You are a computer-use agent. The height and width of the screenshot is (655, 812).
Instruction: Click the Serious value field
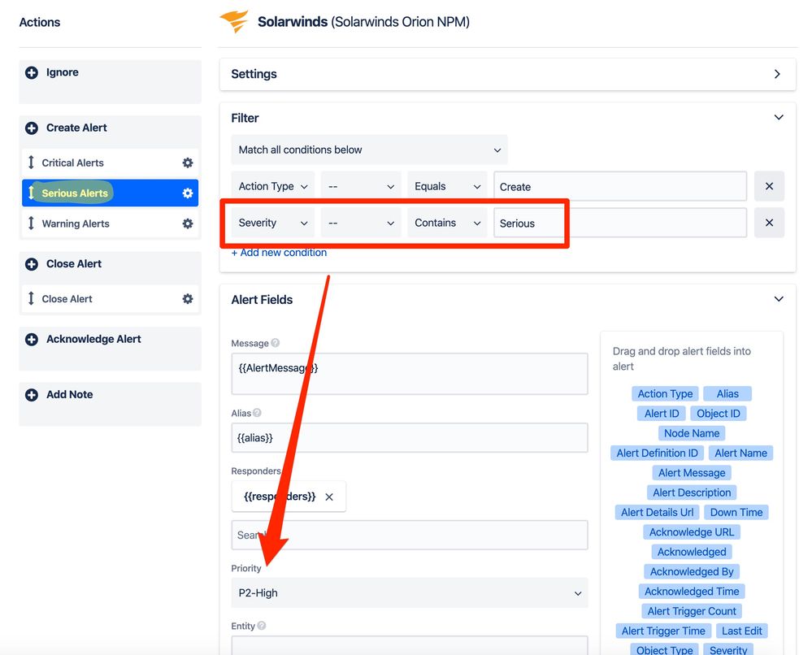tap(620, 223)
